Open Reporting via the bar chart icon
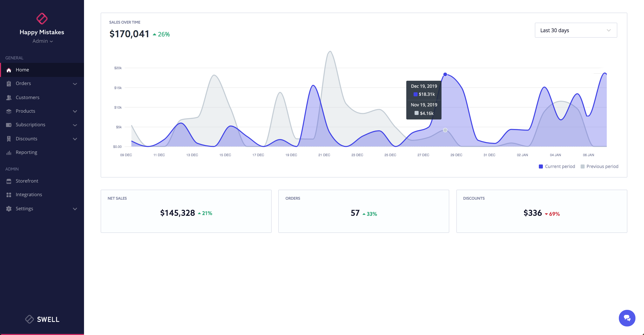 point(9,152)
